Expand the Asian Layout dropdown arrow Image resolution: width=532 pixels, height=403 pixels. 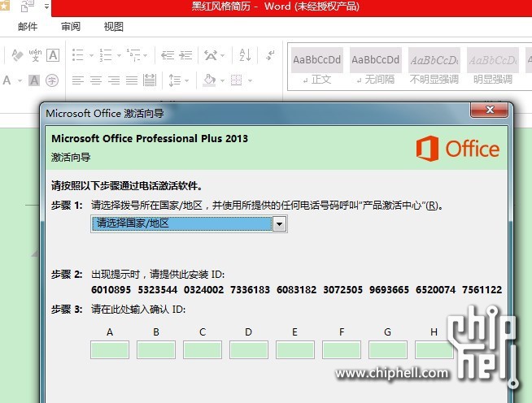(x=223, y=55)
